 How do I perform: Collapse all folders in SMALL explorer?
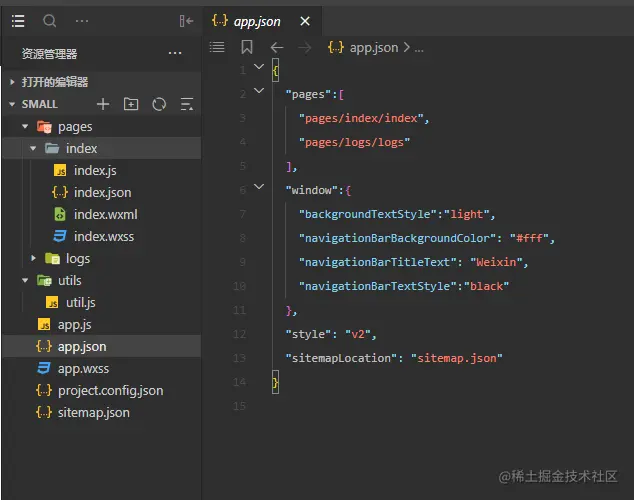(186, 104)
